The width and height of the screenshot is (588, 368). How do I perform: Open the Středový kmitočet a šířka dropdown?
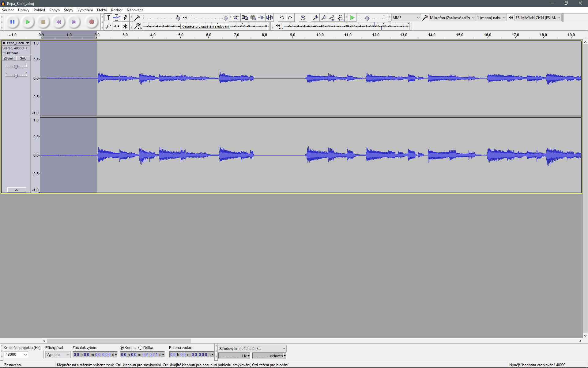pos(252,349)
